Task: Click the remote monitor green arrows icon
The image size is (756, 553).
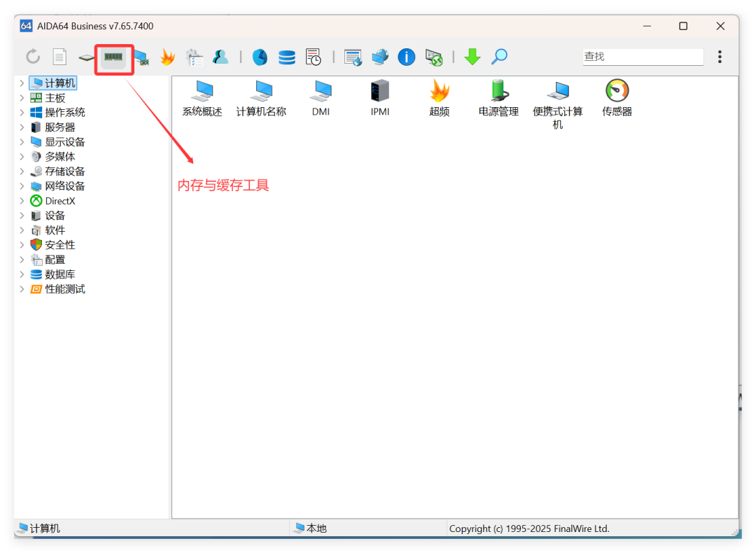Action: pos(434,57)
